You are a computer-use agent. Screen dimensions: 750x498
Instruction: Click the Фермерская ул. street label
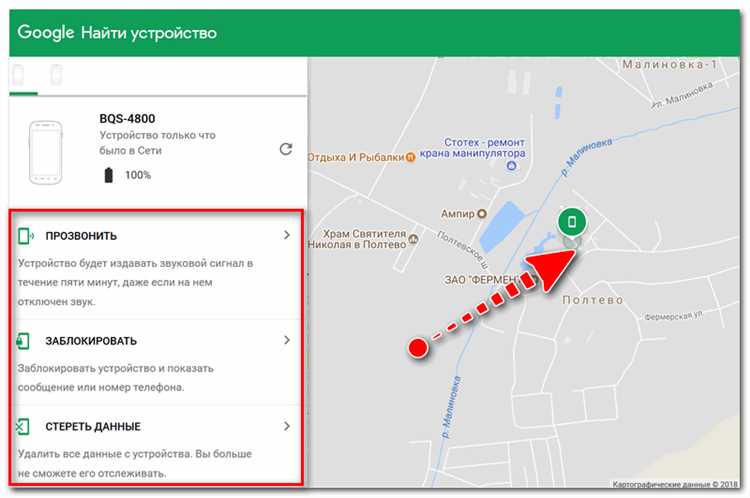(673, 316)
